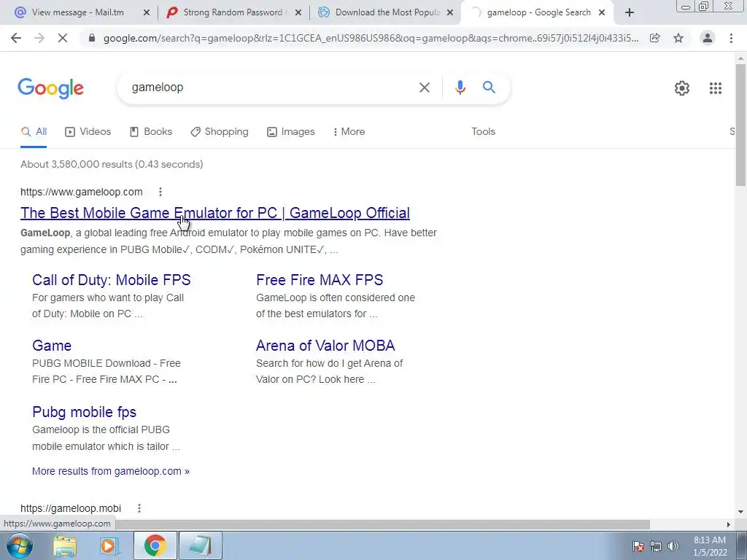View site info via the padlock icon
Viewport: 747px width, 560px height.
tap(92, 38)
